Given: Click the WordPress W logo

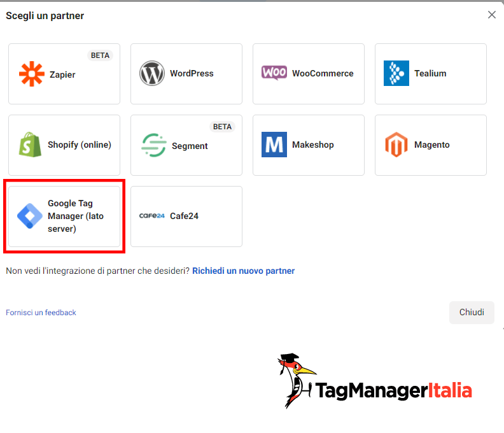Looking at the screenshot, I should coord(152,73).
